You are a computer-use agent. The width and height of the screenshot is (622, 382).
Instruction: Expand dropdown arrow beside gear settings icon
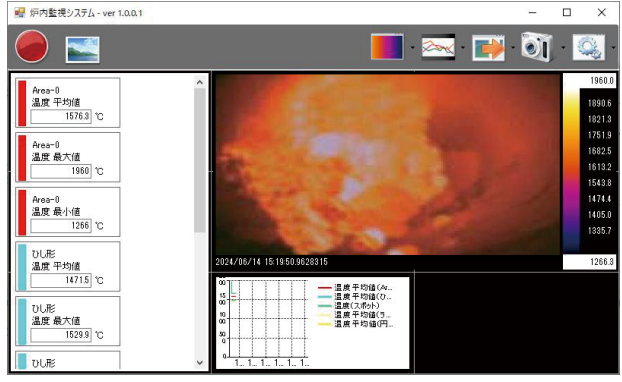614,48
